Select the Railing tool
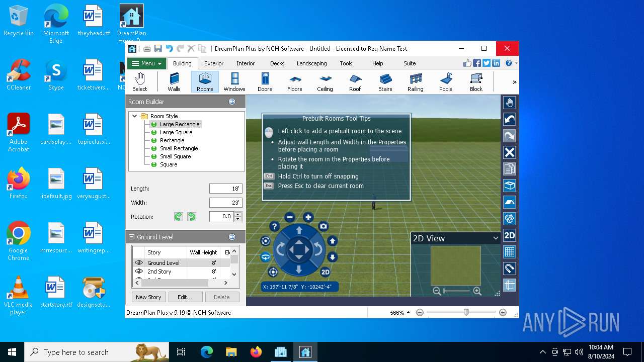The width and height of the screenshot is (644, 362). pos(416,82)
